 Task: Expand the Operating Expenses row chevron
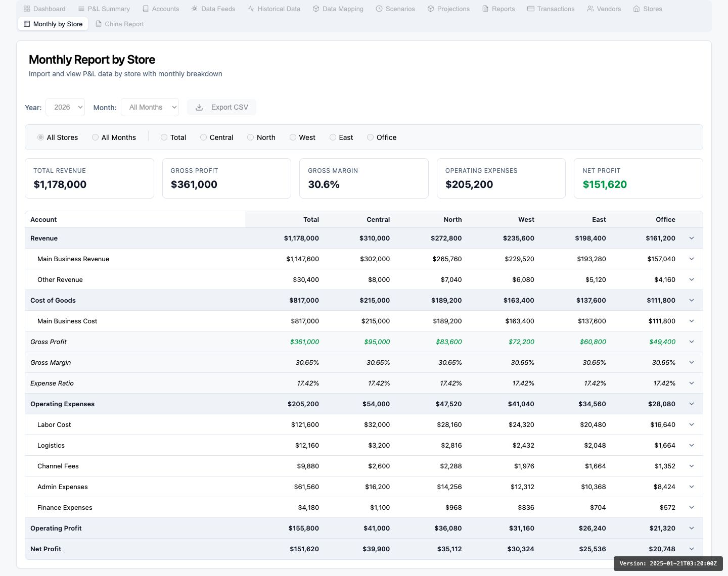tap(692, 404)
